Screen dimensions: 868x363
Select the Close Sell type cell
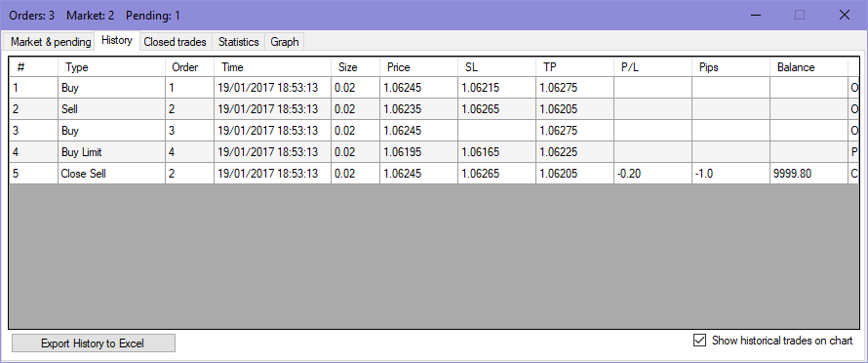(111, 174)
